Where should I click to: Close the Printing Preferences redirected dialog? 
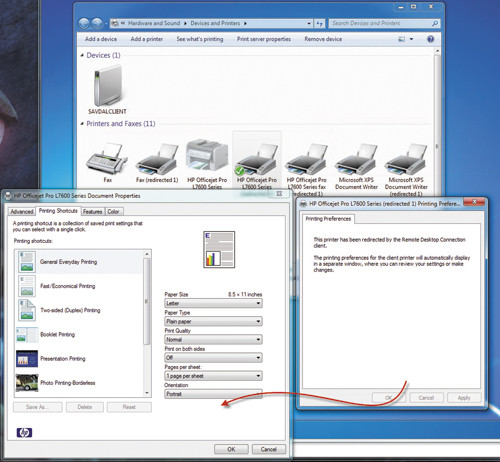[474, 202]
